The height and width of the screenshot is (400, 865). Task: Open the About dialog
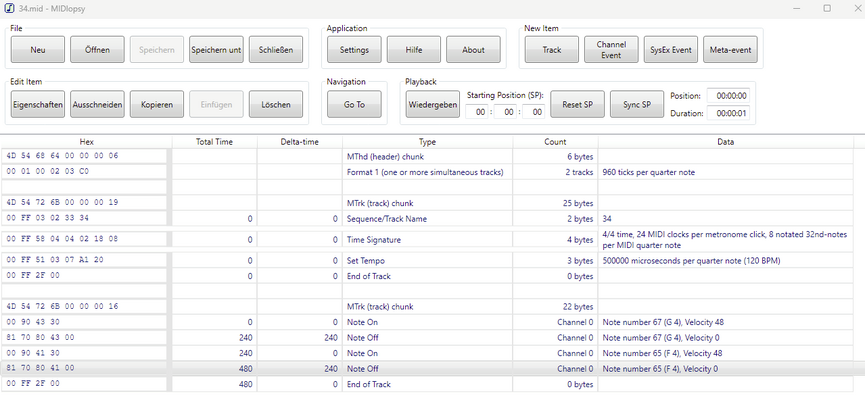[473, 50]
